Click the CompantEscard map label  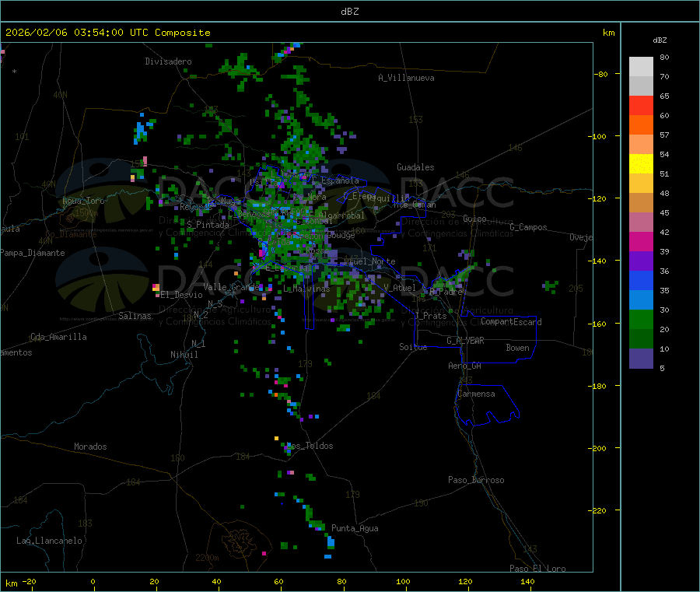click(x=511, y=322)
